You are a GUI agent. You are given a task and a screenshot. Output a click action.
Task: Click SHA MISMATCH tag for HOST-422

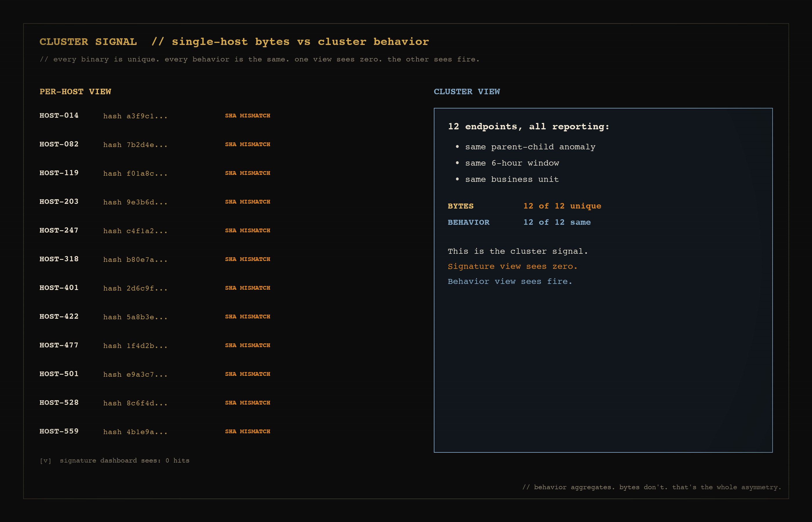tap(248, 317)
